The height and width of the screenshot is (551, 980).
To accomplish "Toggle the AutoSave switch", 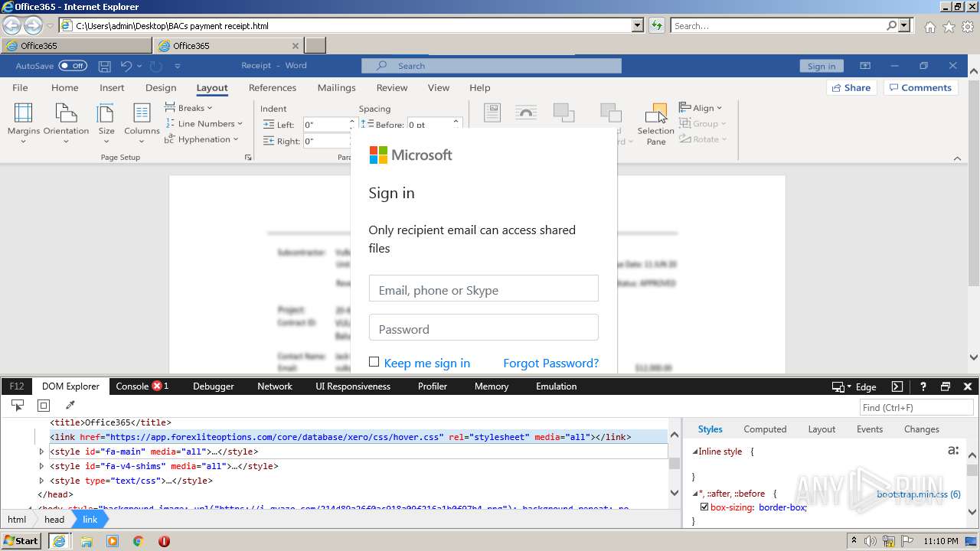I will point(73,66).
